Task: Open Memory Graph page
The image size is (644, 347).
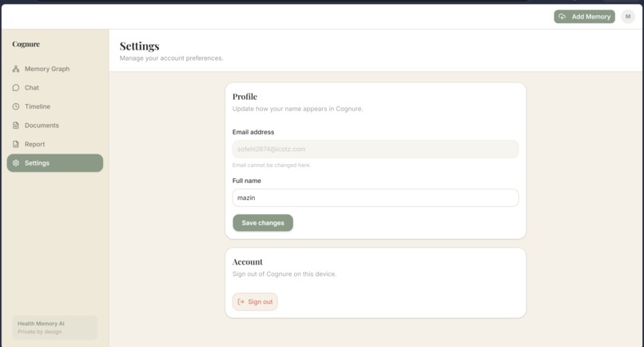Action: 55,69
